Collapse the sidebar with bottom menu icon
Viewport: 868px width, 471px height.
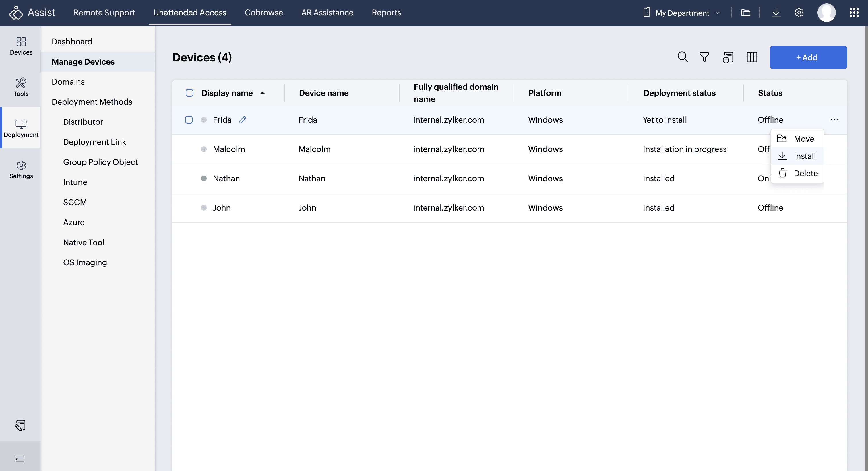(x=20, y=459)
